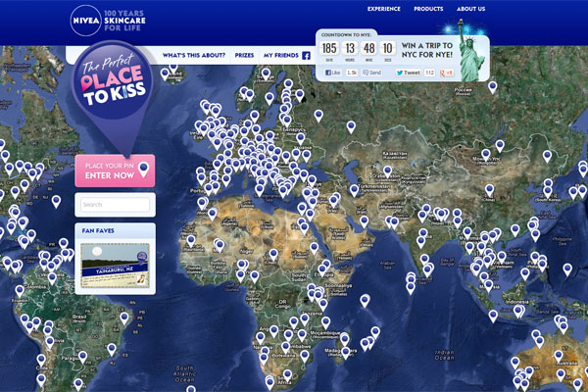Viewport: 588px width, 392px height.
Task: View the Prizes section
Action: (243, 56)
